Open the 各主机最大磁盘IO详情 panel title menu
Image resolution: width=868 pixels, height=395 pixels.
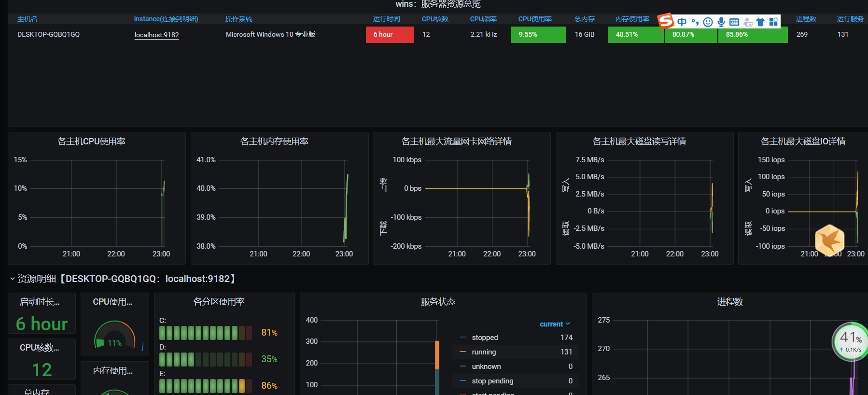pyautogui.click(x=803, y=141)
